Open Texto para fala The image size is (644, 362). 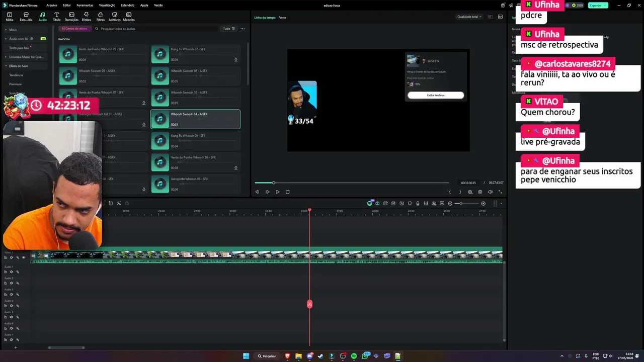tap(19, 48)
